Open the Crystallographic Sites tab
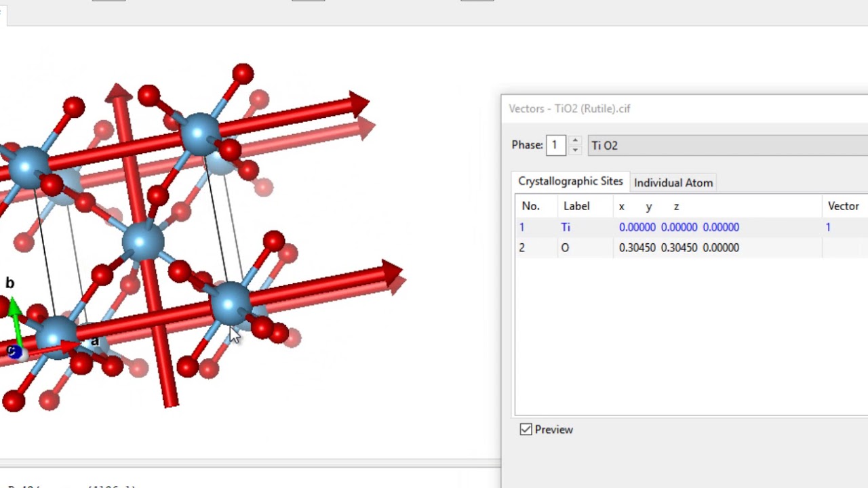This screenshot has height=488, width=868. [570, 182]
